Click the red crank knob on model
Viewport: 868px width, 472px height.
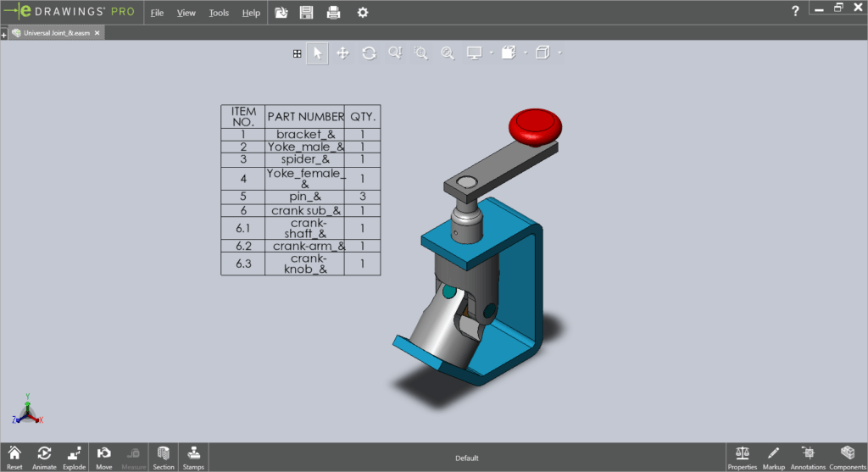(535, 126)
